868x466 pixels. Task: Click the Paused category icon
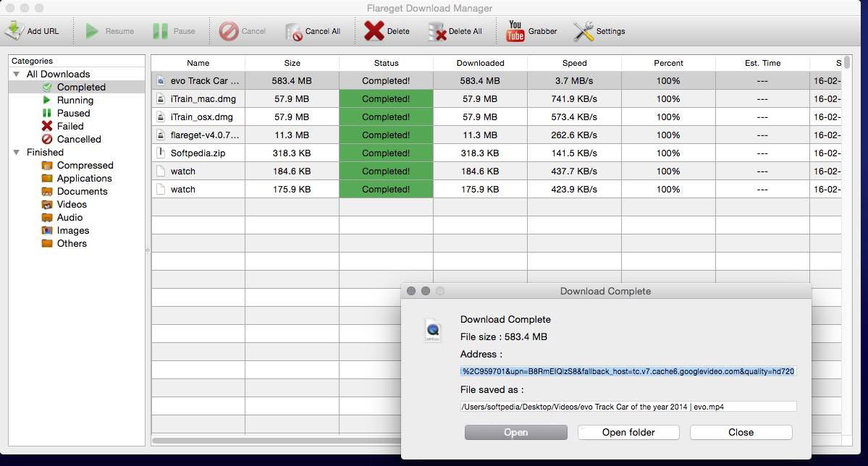[x=47, y=113]
